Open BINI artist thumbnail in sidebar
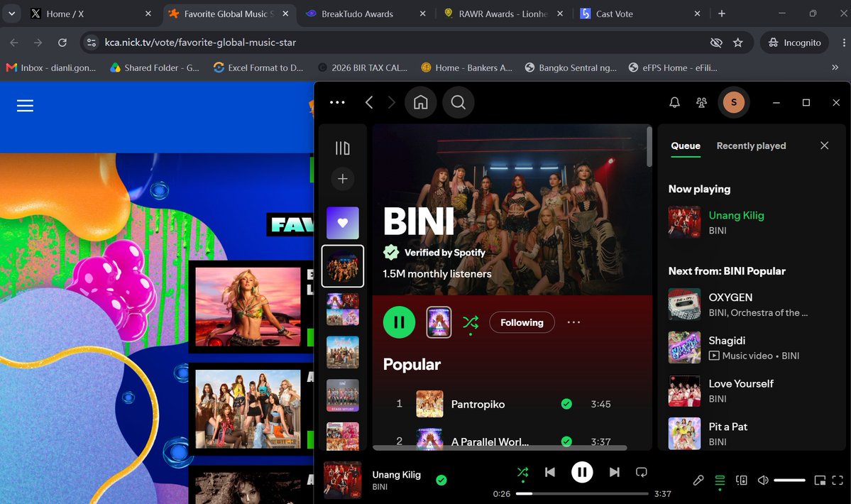The image size is (851, 504). click(x=343, y=265)
